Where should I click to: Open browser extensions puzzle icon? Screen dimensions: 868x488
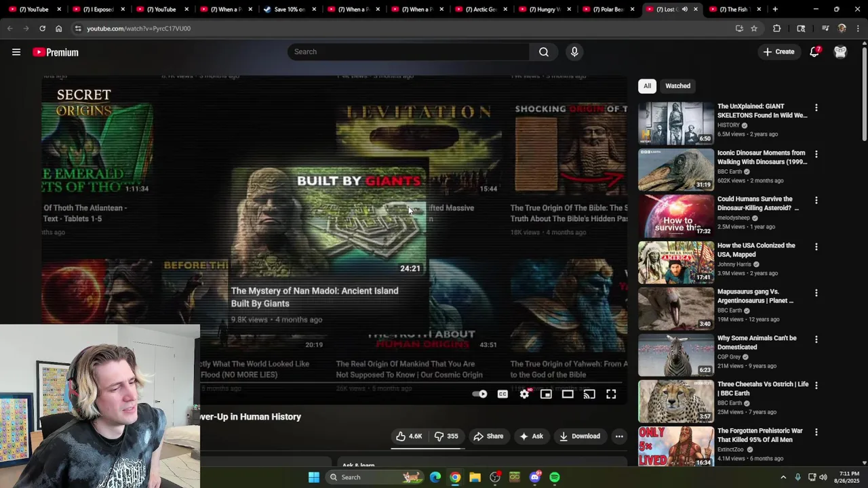click(777, 28)
